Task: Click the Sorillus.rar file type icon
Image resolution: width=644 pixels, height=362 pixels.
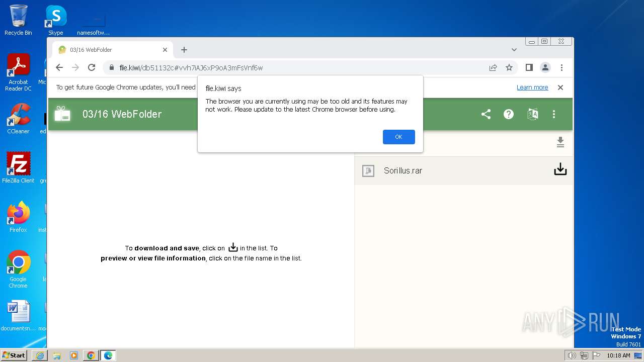Action: click(368, 171)
